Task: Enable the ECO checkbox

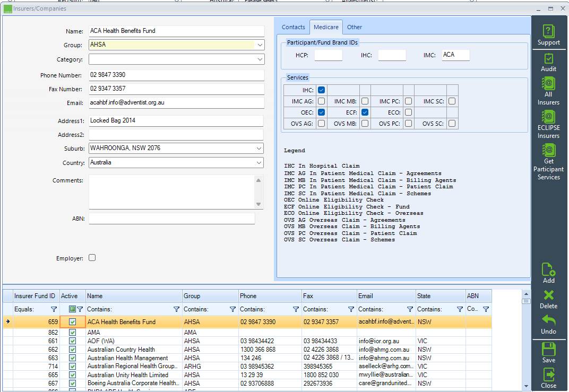Action: 409,112
